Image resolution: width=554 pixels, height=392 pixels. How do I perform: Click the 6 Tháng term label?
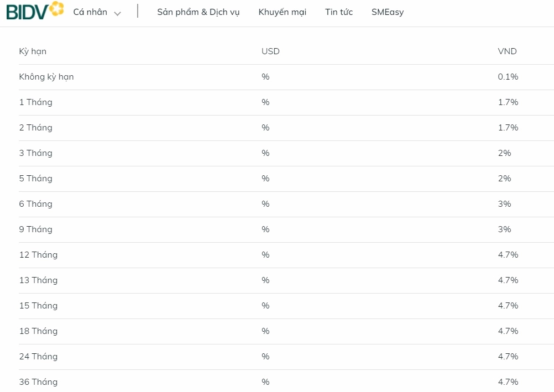click(x=35, y=204)
